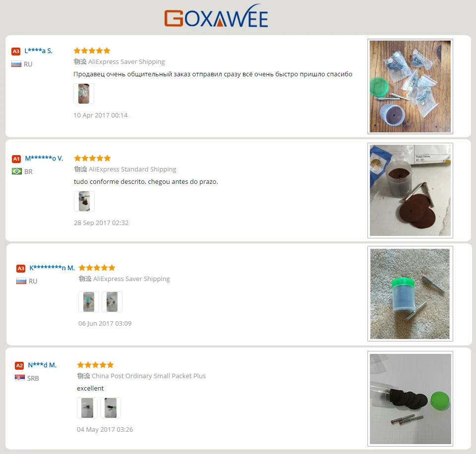The width and height of the screenshot is (476, 454).
Task: Open reviewer profile K*********n M.
Action: pyautogui.click(x=52, y=268)
